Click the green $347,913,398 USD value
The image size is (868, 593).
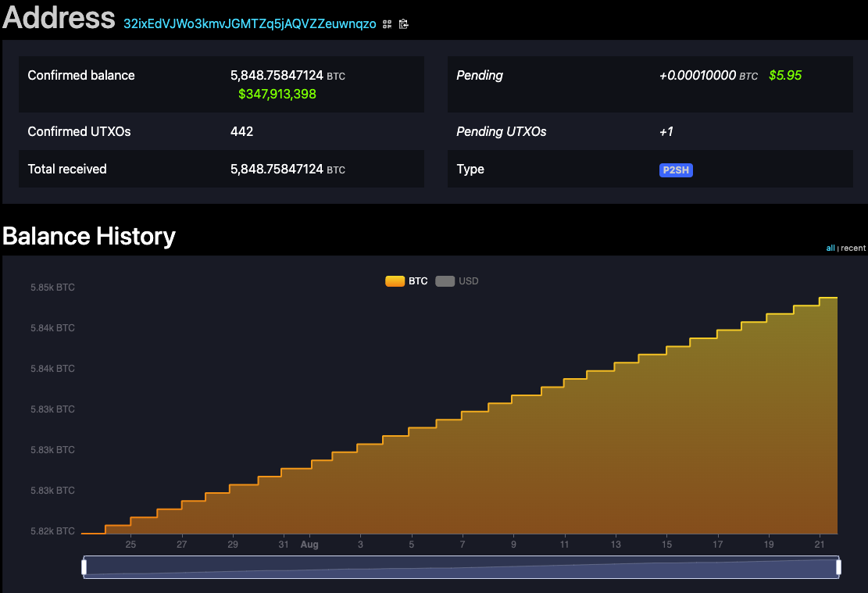tap(277, 95)
